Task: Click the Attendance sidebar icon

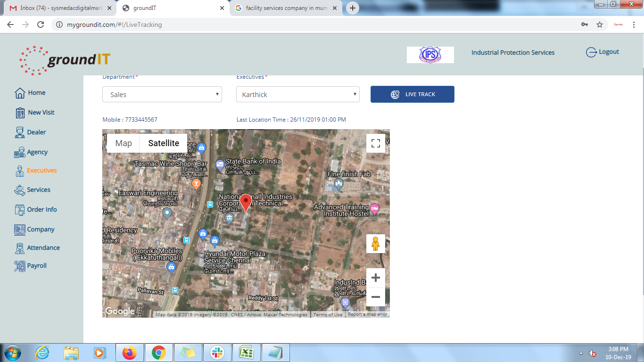Action: (x=20, y=248)
